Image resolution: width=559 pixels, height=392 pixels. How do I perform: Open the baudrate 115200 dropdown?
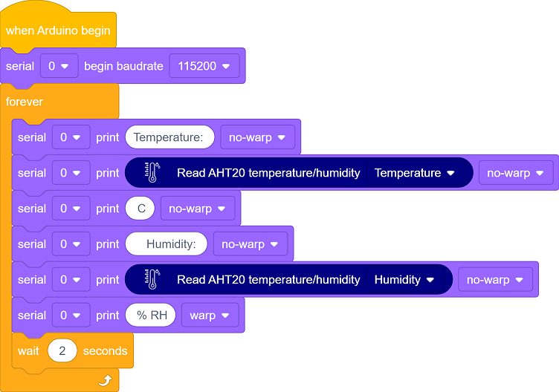(x=204, y=66)
